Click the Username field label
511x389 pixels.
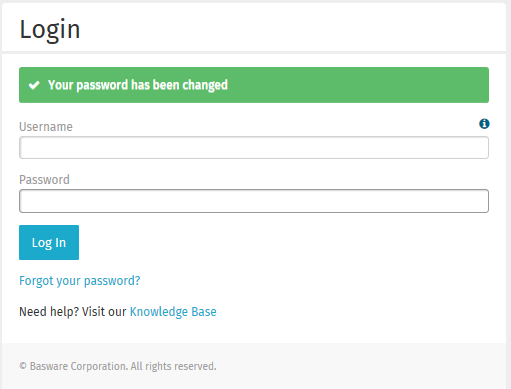pyautogui.click(x=46, y=127)
